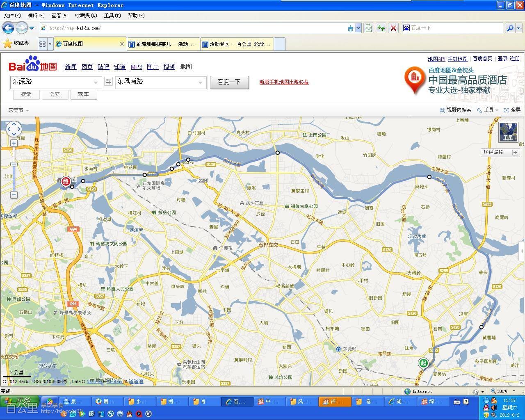Swap start and end locations icon
This screenshot has height=420, width=525.
(108, 82)
